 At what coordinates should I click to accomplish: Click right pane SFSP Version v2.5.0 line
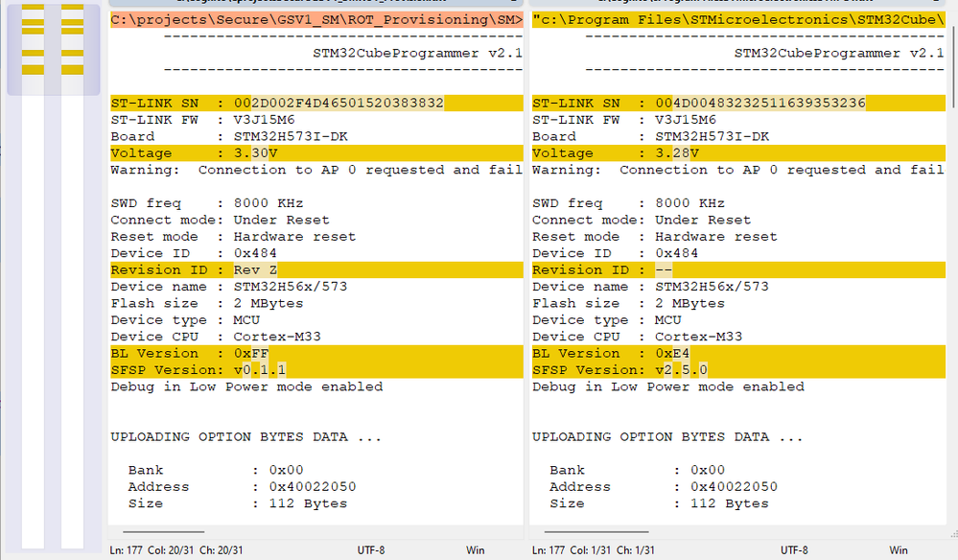tap(738, 370)
